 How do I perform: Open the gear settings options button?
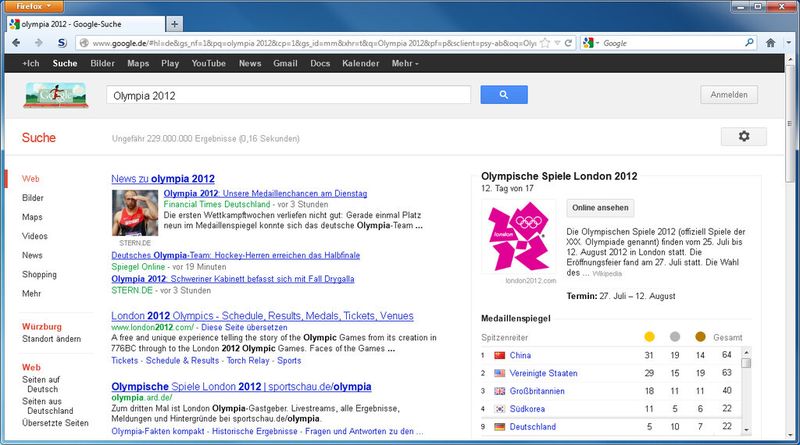[743, 136]
